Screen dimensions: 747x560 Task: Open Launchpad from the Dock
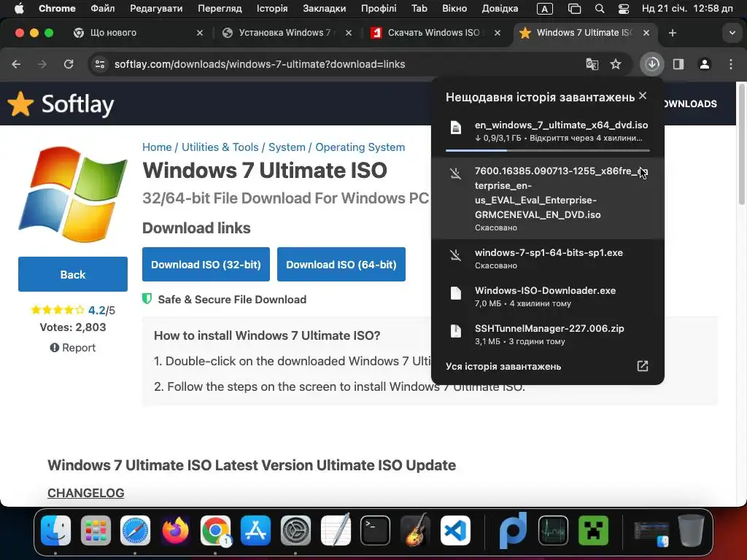pyautogui.click(x=96, y=530)
